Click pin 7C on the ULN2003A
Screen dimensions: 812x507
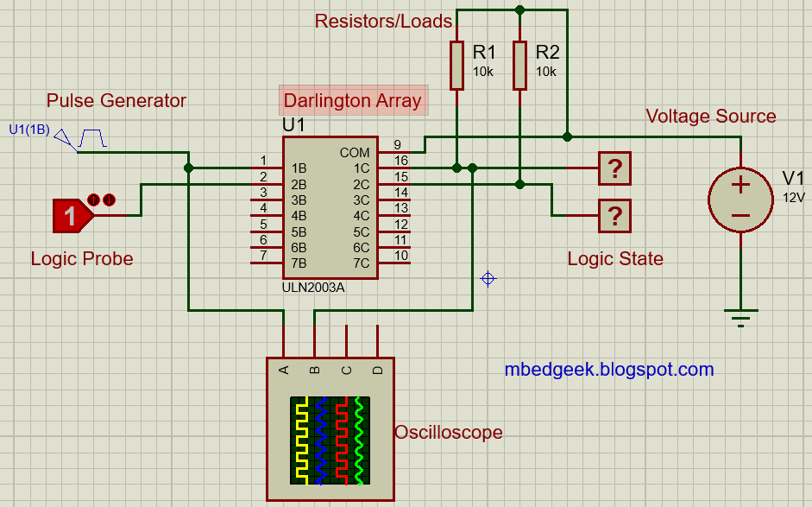(x=362, y=263)
